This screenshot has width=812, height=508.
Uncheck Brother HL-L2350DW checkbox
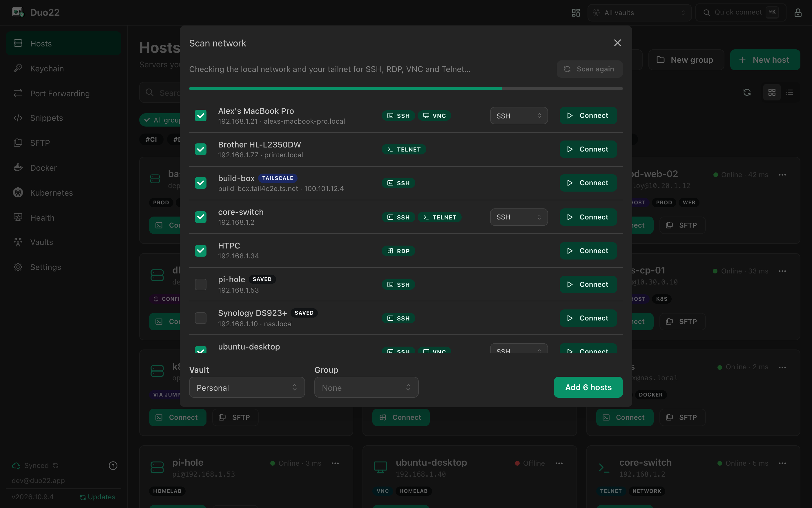201,149
